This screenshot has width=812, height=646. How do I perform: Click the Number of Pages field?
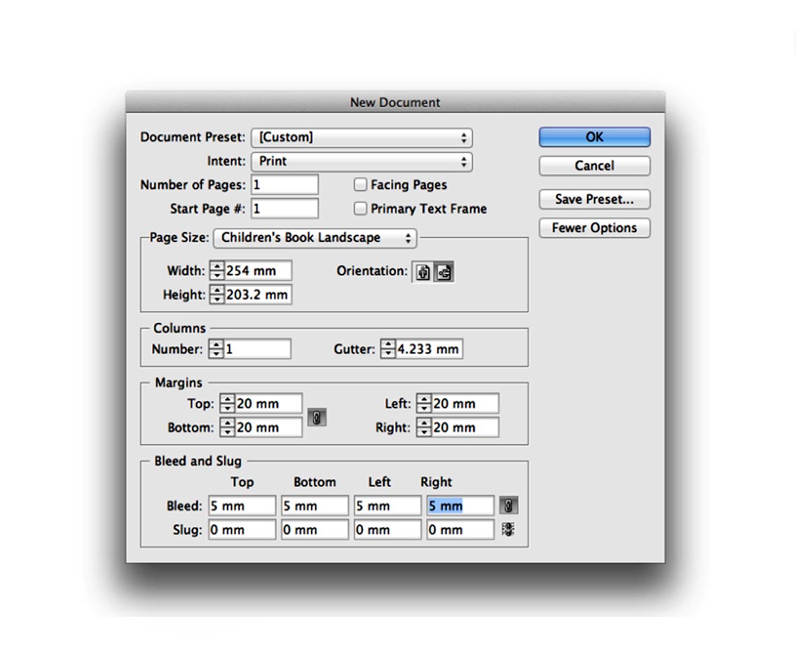click(x=285, y=184)
